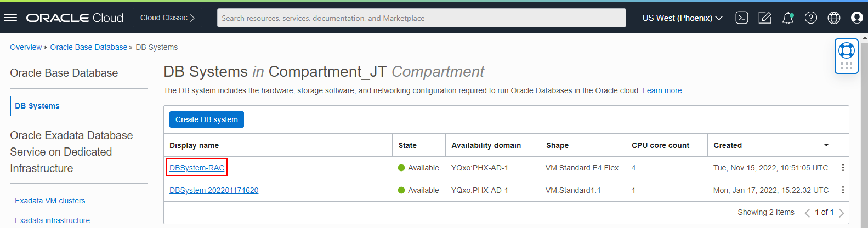This screenshot has width=868, height=228.
Task: Open the language globe icon
Action: tap(834, 18)
